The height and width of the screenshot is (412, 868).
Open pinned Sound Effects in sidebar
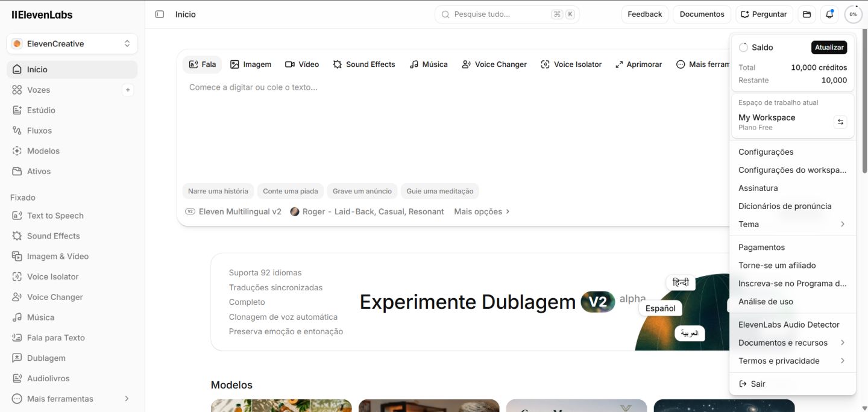[72, 236]
